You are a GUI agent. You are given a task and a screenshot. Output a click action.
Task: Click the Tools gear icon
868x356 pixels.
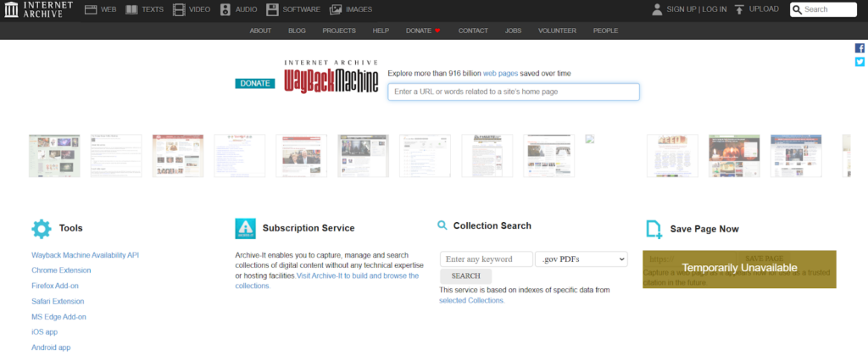(x=42, y=228)
